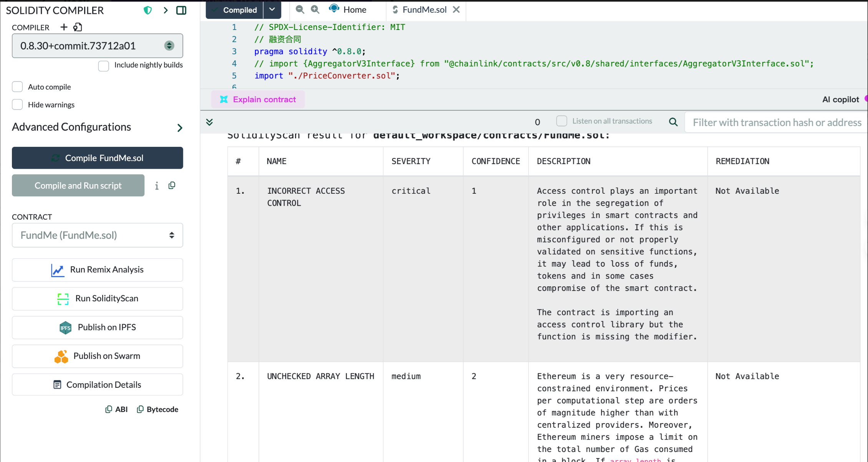This screenshot has height=462, width=868.
Task: Click line number 3 in editor gutter
Action: [234, 52]
